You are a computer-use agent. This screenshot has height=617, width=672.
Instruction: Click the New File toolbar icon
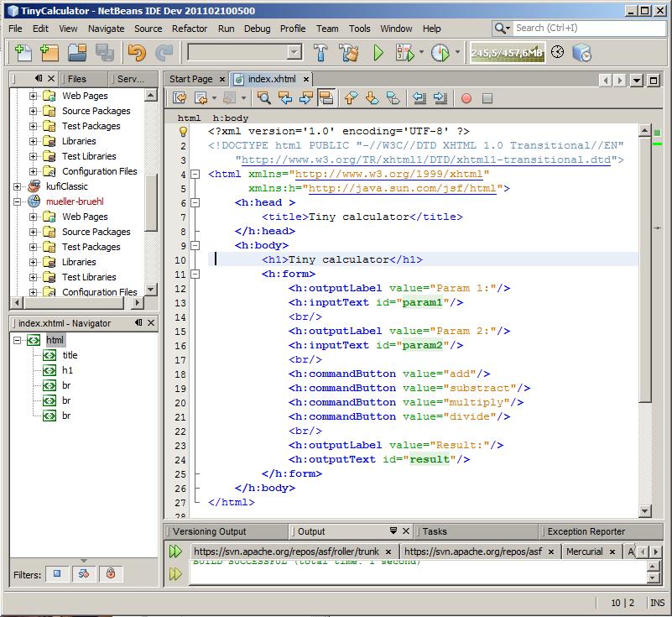point(23,53)
